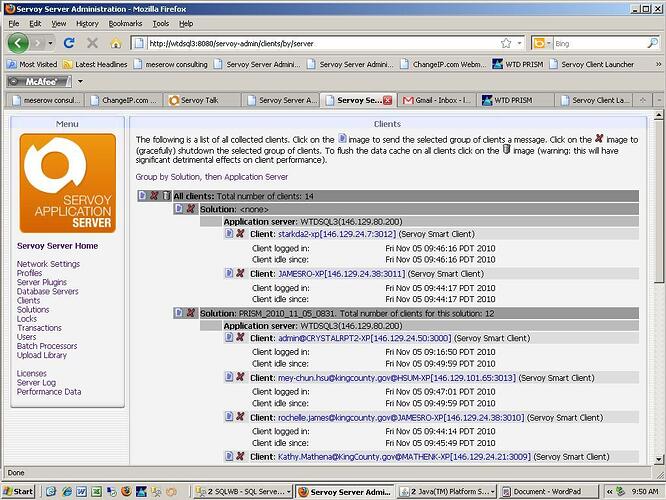Screen dimensions: 666x500
Task: Switch to Document - WordPad in taskbar
Action: 548,492
